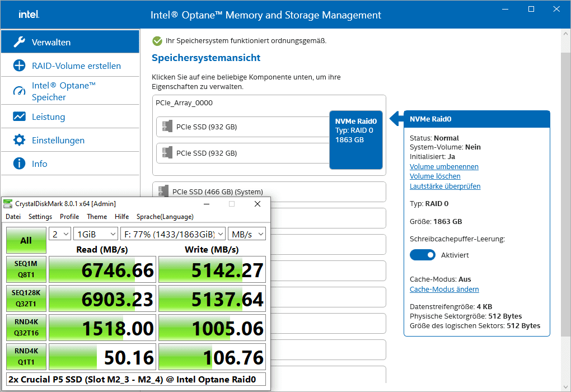Click the info circle icon in the sidebar
571x392 pixels.
click(19, 164)
